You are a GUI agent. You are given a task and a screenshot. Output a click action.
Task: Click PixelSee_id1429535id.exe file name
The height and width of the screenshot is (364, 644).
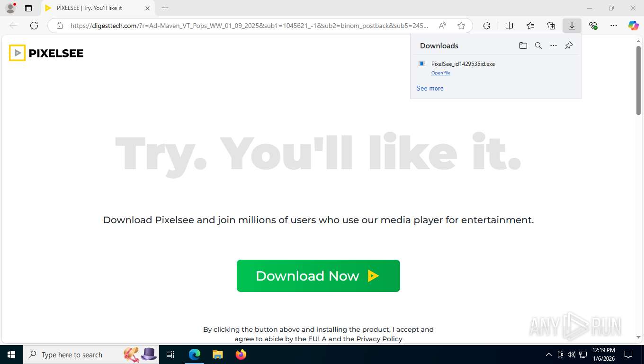tap(463, 64)
